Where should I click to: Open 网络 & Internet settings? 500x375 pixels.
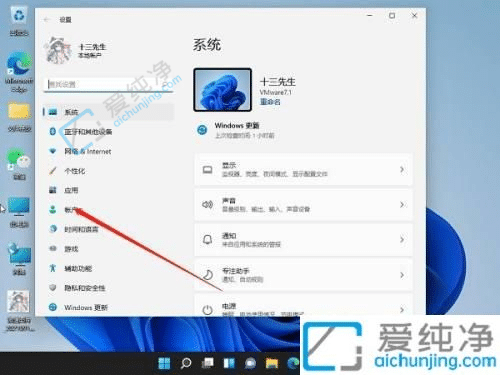(87, 151)
